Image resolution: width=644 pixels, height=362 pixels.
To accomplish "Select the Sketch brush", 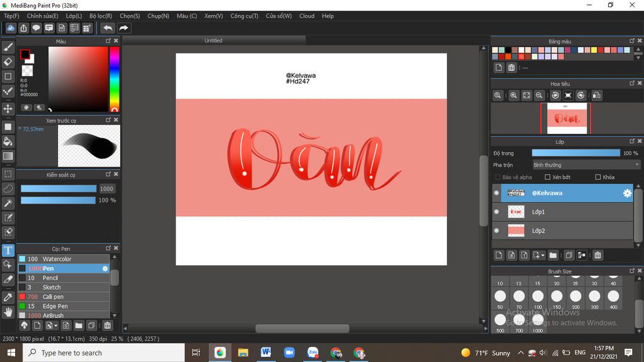I will point(64,287).
